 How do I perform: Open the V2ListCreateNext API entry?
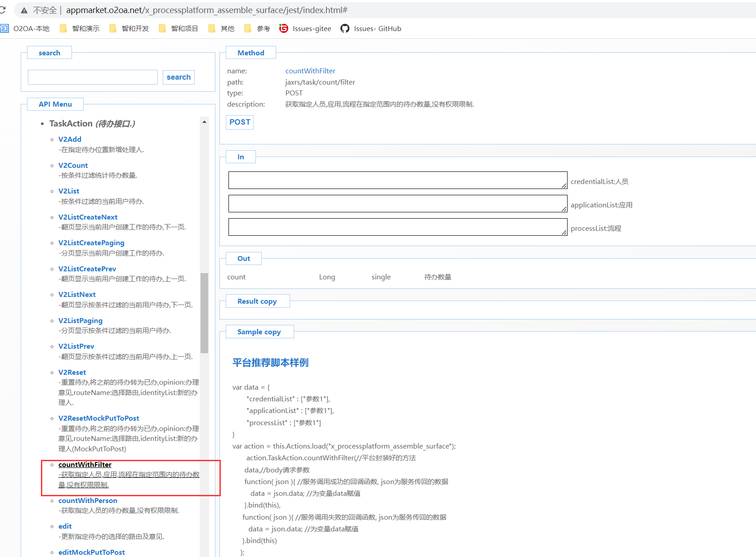pyautogui.click(x=88, y=217)
